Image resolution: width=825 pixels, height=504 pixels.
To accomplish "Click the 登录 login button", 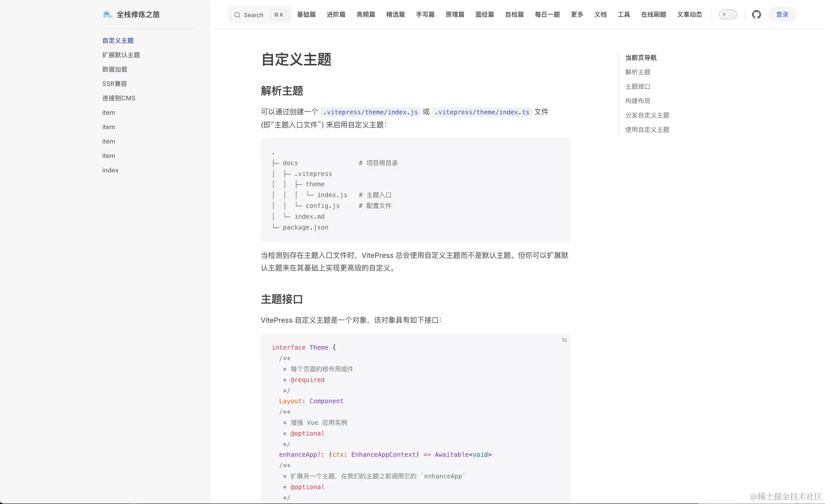I will point(782,14).
